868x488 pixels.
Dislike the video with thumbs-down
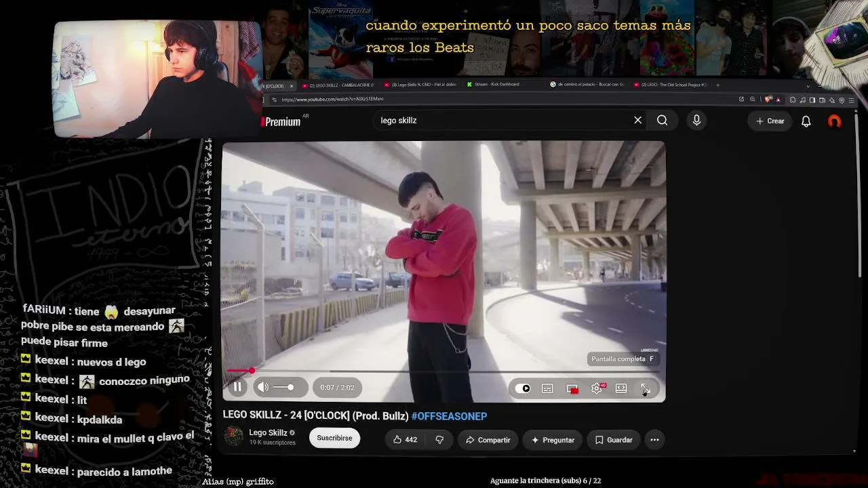pos(439,440)
